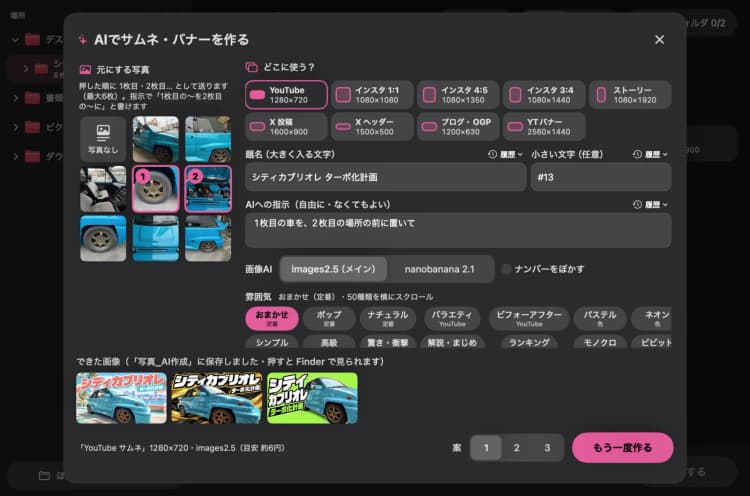Click the folder icon in the background bottom bar
Image resolution: width=750 pixels, height=496 pixels.
(44, 475)
